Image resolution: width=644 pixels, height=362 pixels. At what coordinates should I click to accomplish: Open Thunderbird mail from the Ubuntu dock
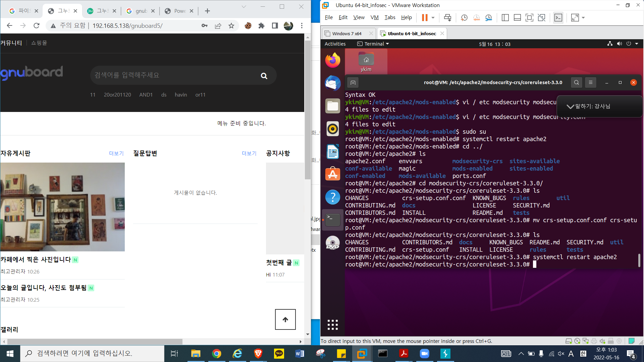pos(332,83)
